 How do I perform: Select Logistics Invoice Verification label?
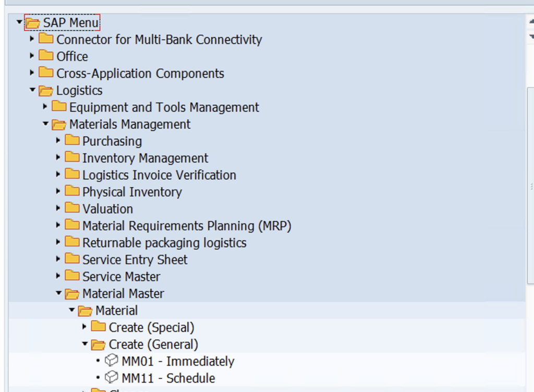pyautogui.click(x=159, y=175)
